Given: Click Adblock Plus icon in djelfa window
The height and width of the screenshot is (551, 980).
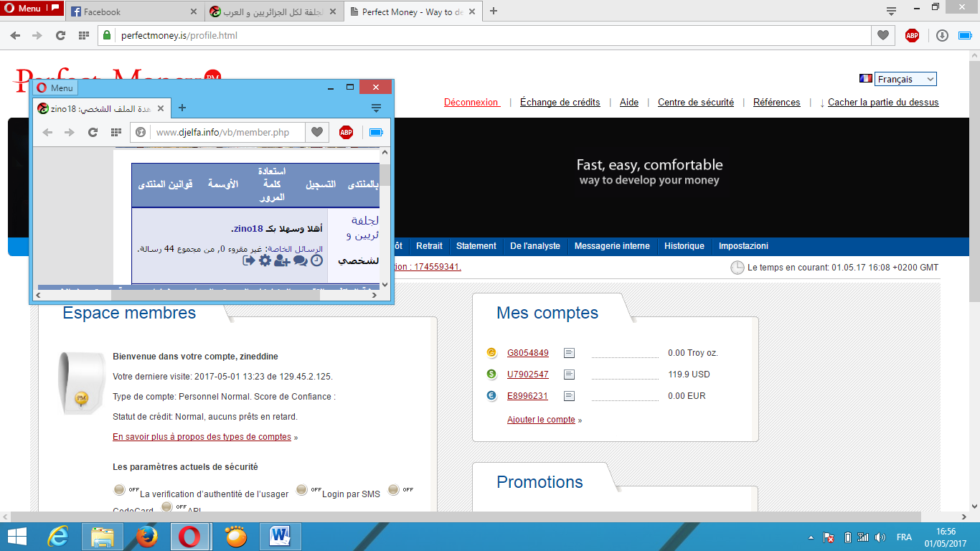Looking at the screenshot, I should click(346, 132).
